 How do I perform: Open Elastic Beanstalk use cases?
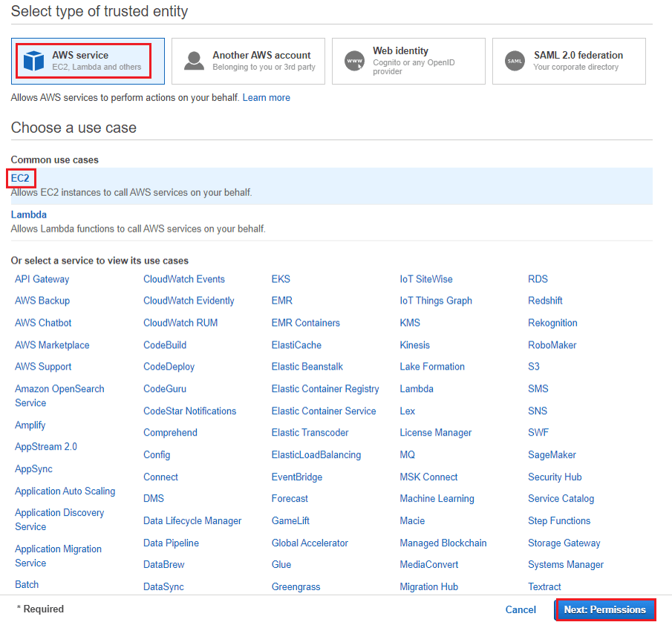click(307, 367)
